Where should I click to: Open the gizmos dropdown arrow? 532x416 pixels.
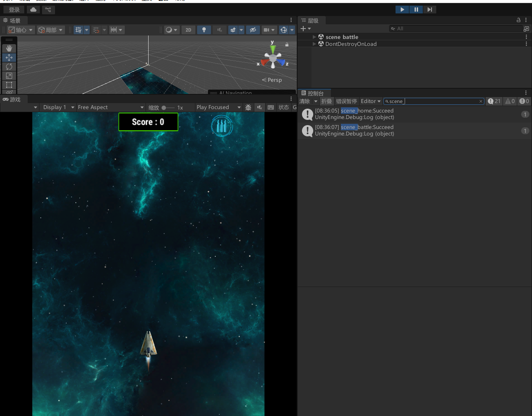[x=292, y=30]
